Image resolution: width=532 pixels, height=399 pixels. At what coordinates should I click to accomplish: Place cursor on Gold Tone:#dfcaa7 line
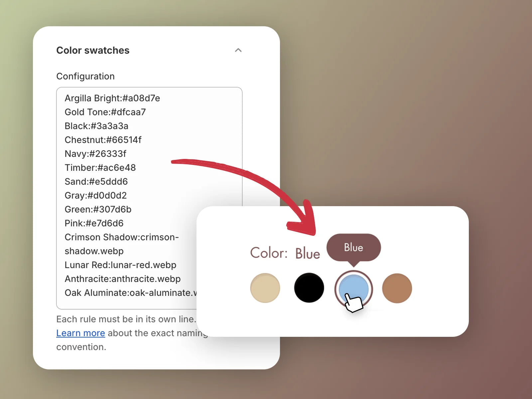[x=105, y=112]
